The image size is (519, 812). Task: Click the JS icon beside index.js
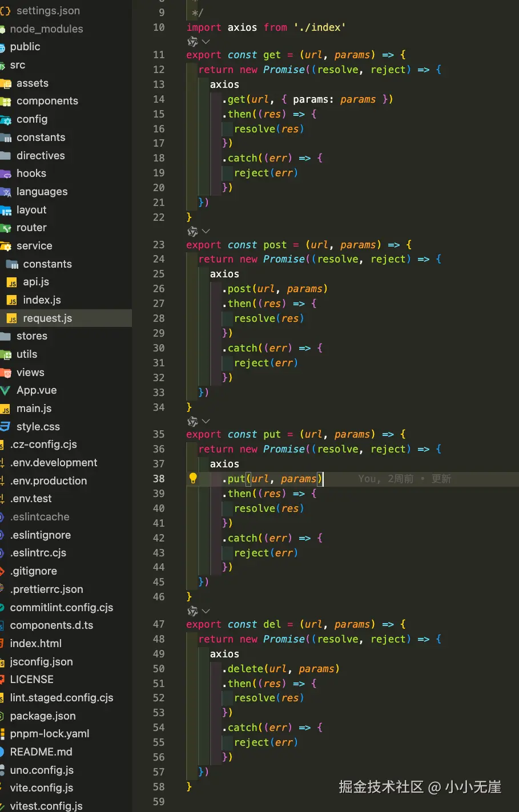tap(12, 301)
